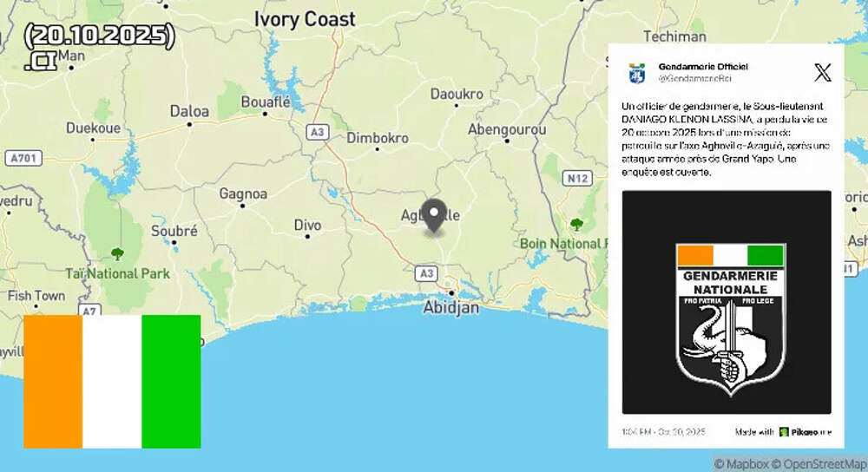Open the OpenStreetMap attribution link
Image resolution: width=868 pixels, height=472 pixels.
[x=820, y=464]
